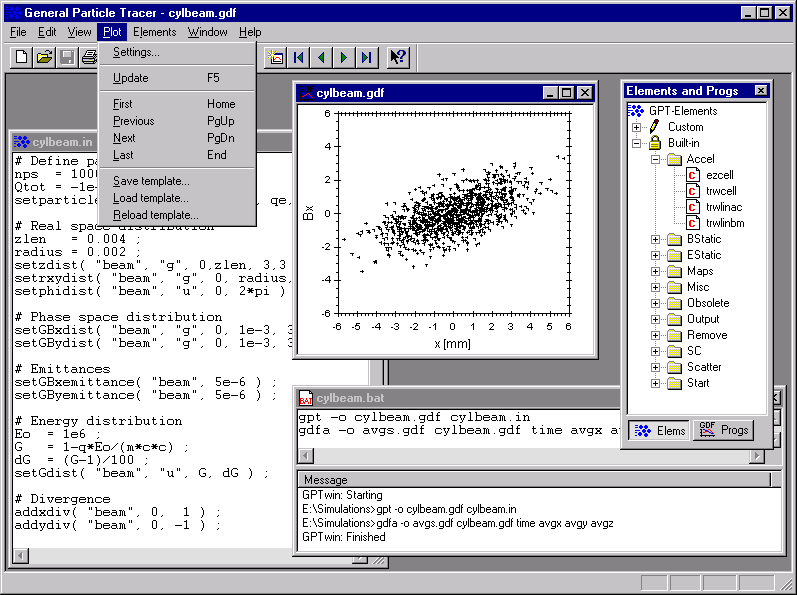The image size is (797, 595).
Task: Go to next plot using toolbar arrow
Action: [344, 57]
